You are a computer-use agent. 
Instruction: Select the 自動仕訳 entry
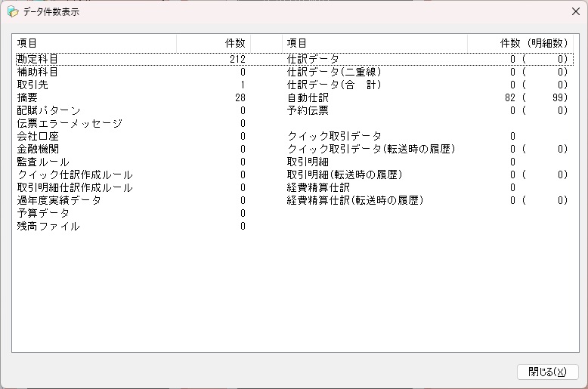tap(308, 97)
